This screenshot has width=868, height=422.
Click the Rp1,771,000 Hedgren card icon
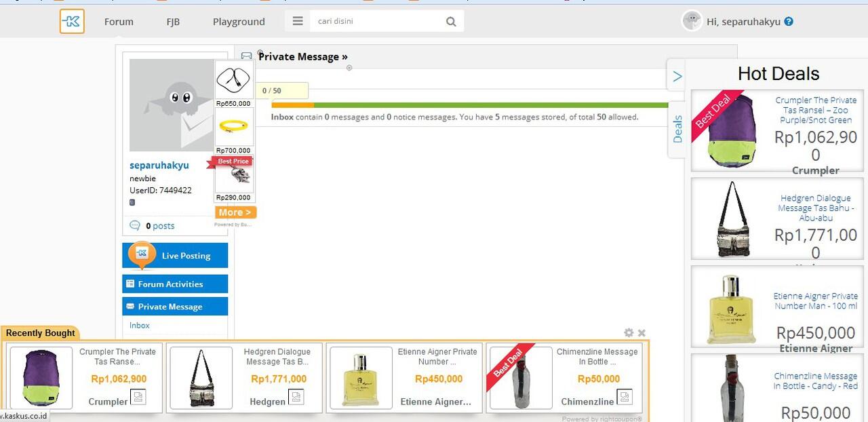[x=296, y=397]
